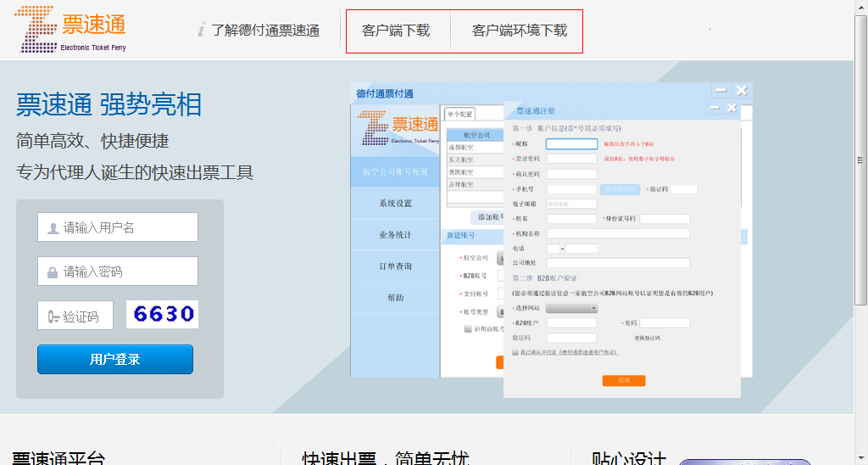Select 系统设置 in the promo screenshot sidebar

(x=395, y=204)
